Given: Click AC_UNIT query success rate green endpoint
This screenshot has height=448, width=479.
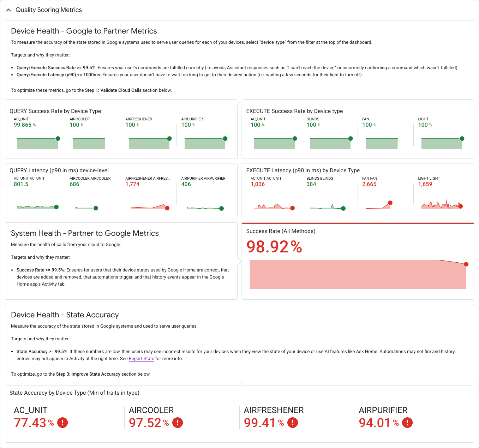Looking at the screenshot, I should [x=58, y=138].
